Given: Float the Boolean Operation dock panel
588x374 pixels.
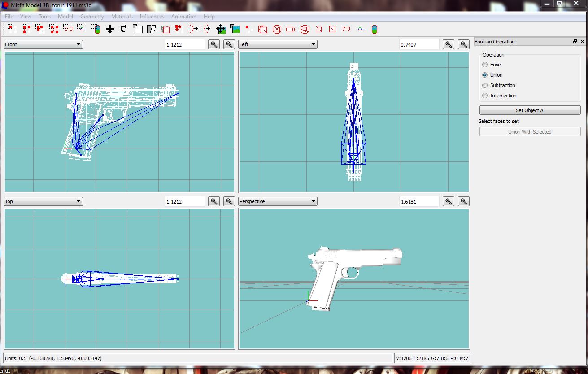Looking at the screenshot, I should [575, 42].
